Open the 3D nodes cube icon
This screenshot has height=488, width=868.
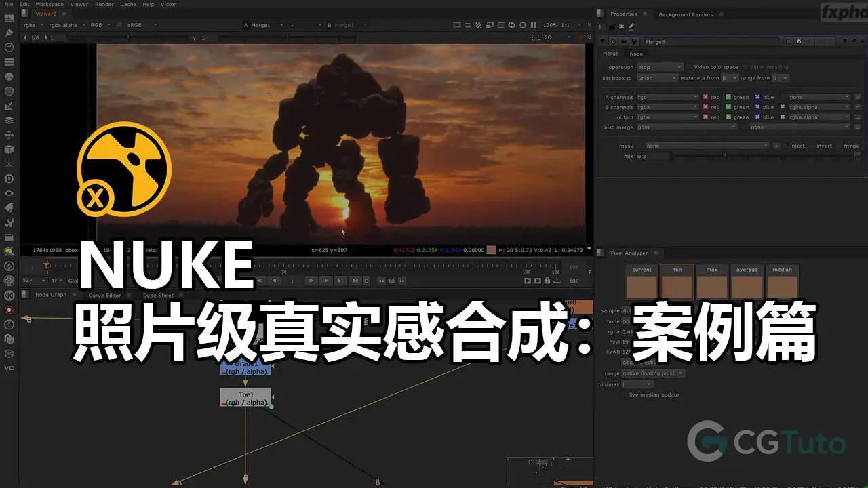point(9,149)
